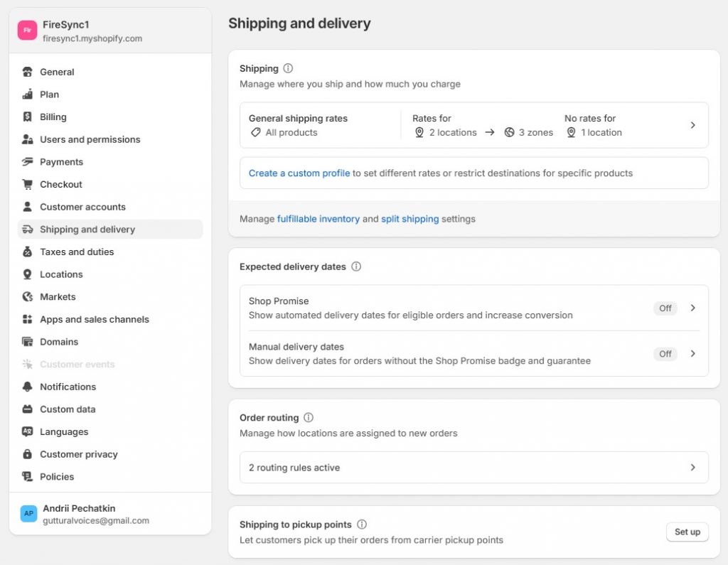Screen dimensions: 728x565
Task: Click the Policies document icon
Action: click(28, 476)
